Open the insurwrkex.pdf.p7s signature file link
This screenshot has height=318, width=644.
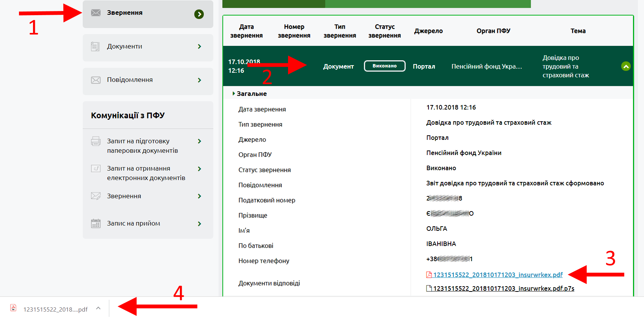[x=504, y=288]
